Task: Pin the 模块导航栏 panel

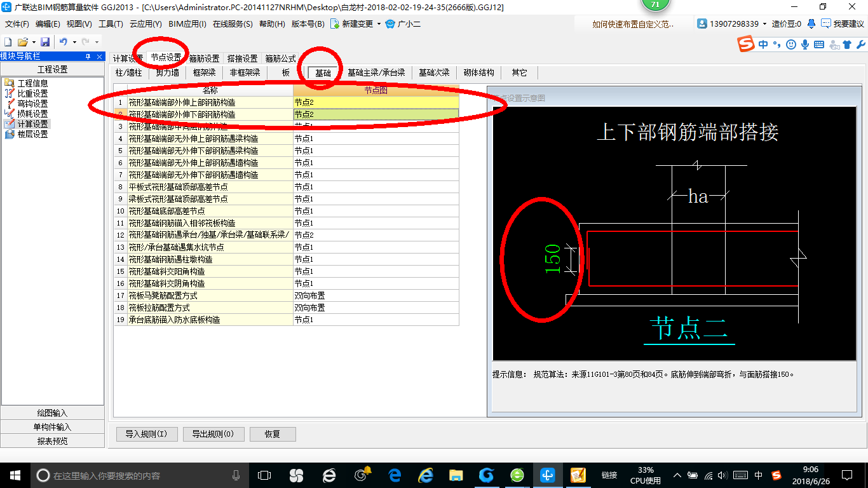Action: coord(88,57)
